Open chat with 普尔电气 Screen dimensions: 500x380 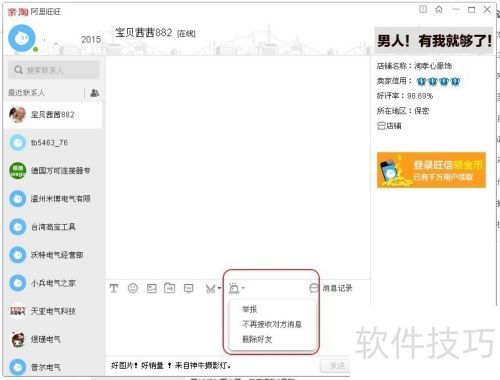point(53,367)
